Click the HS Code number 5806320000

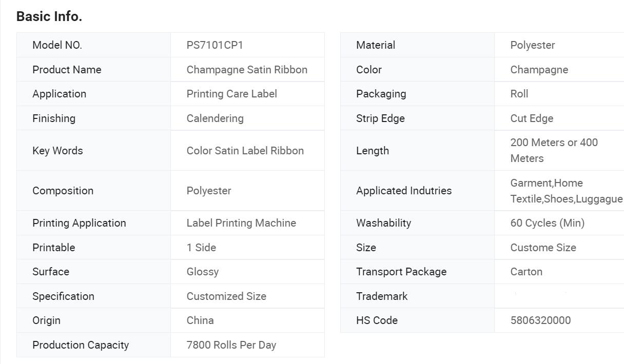pyautogui.click(x=540, y=320)
